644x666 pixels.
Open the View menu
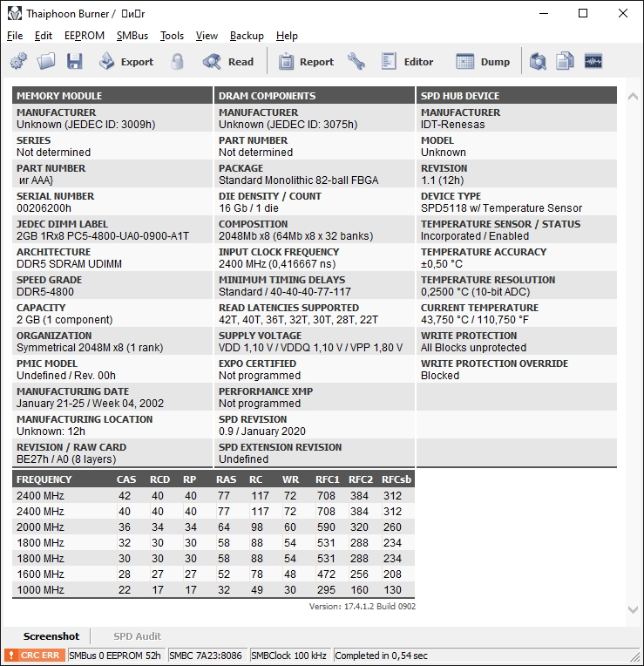tap(207, 36)
